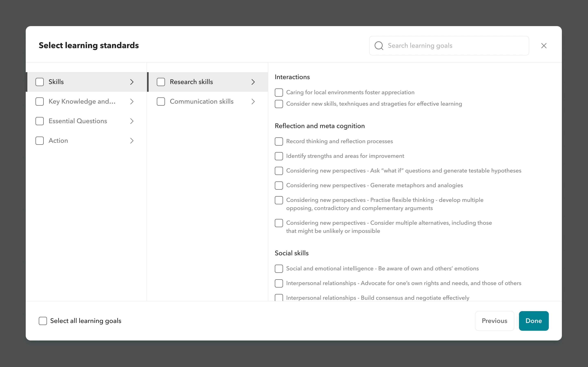
Task: Expand Key Knowledge category arrow
Action: (132, 102)
